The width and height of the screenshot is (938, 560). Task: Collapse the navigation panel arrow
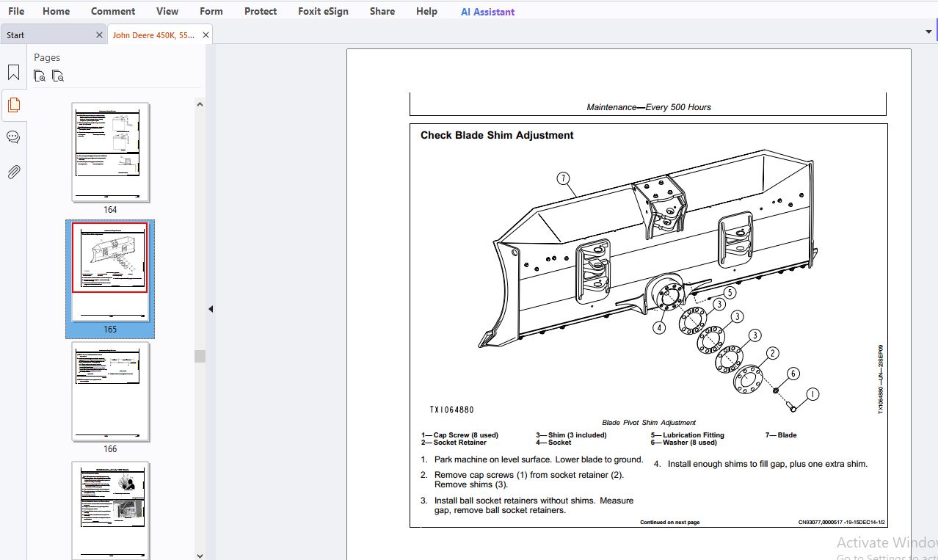pos(211,309)
